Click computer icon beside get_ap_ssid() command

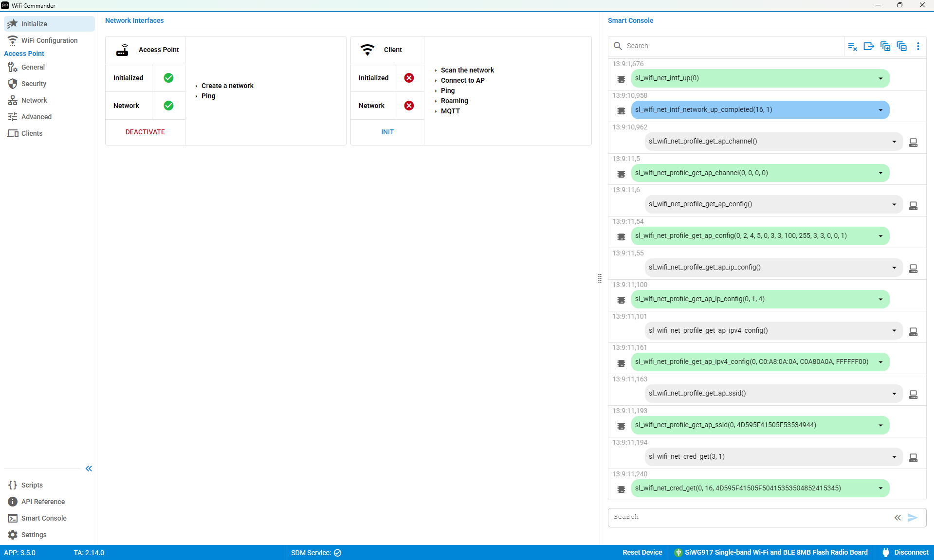pos(914,395)
